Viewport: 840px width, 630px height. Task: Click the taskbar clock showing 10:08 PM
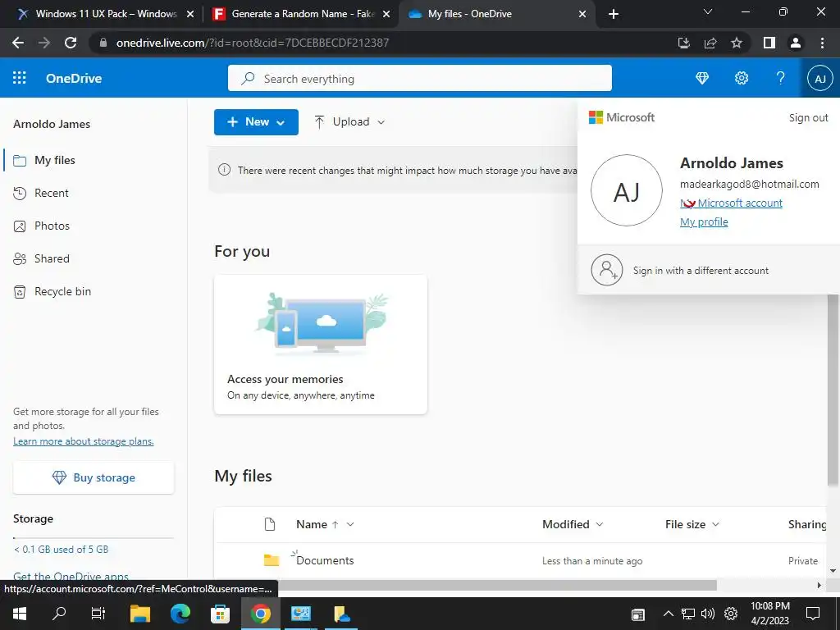(769, 614)
